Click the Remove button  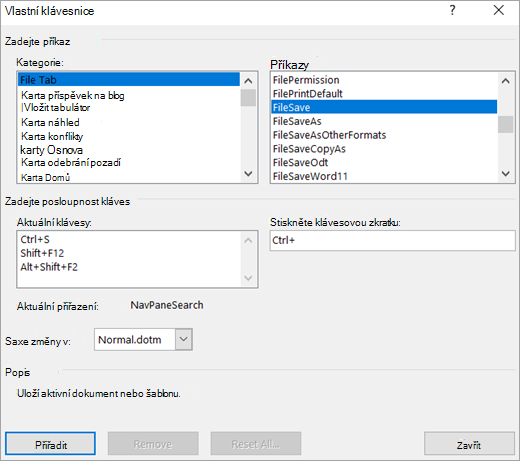pyautogui.click(x=153, y=444)
